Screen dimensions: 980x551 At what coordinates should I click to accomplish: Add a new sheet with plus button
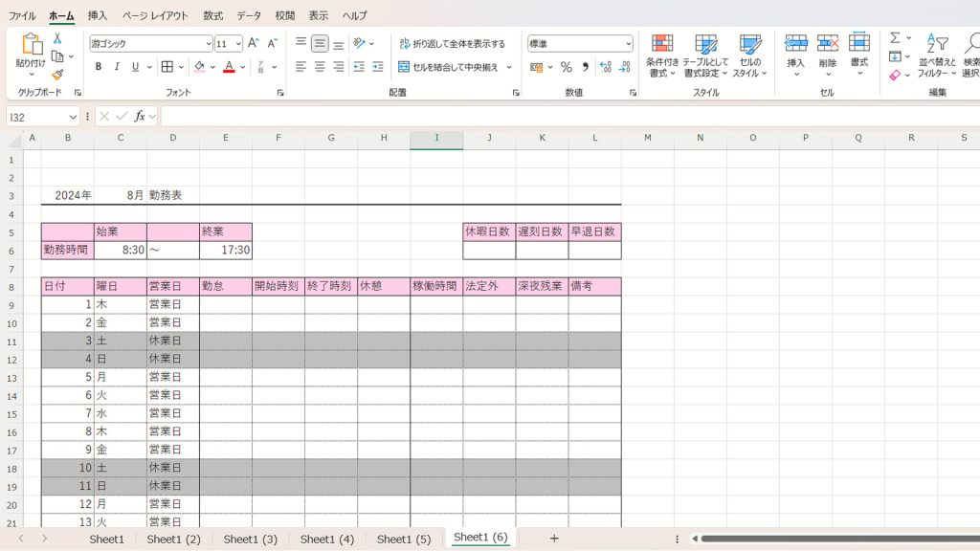click(553, 539)
